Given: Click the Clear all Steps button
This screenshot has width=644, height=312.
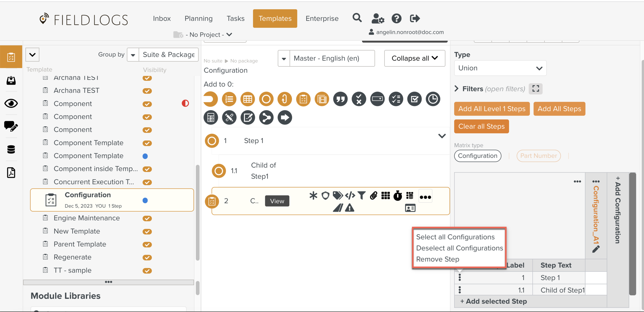Looking at the screenshot, I should (x=481, y=126).
